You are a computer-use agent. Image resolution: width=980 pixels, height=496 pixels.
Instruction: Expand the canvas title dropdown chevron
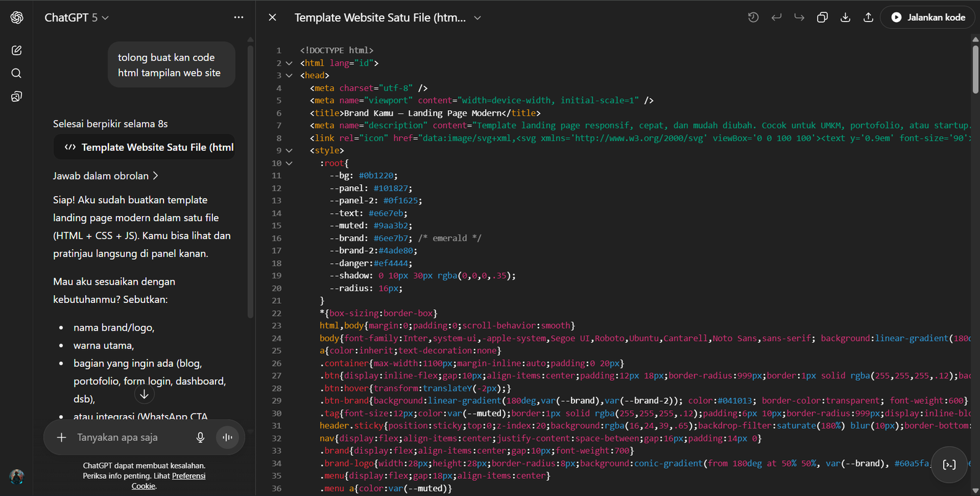[x=478, y=18]
